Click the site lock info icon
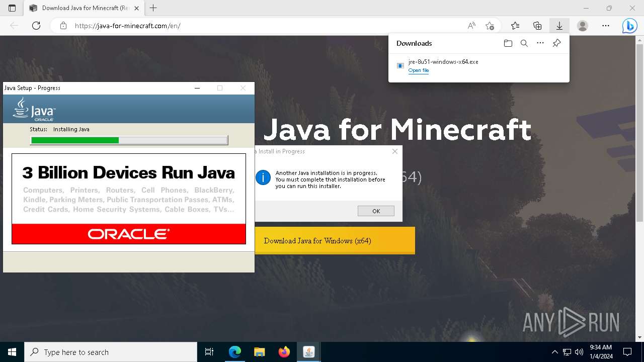Screen dimensions: 644x362 (x=63, y=26)
